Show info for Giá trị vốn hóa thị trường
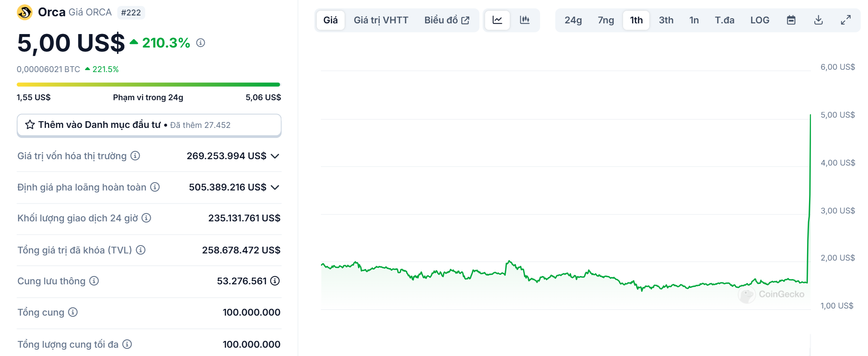The height and width of the screenshot is (356, 868). [x=135, y=156]
